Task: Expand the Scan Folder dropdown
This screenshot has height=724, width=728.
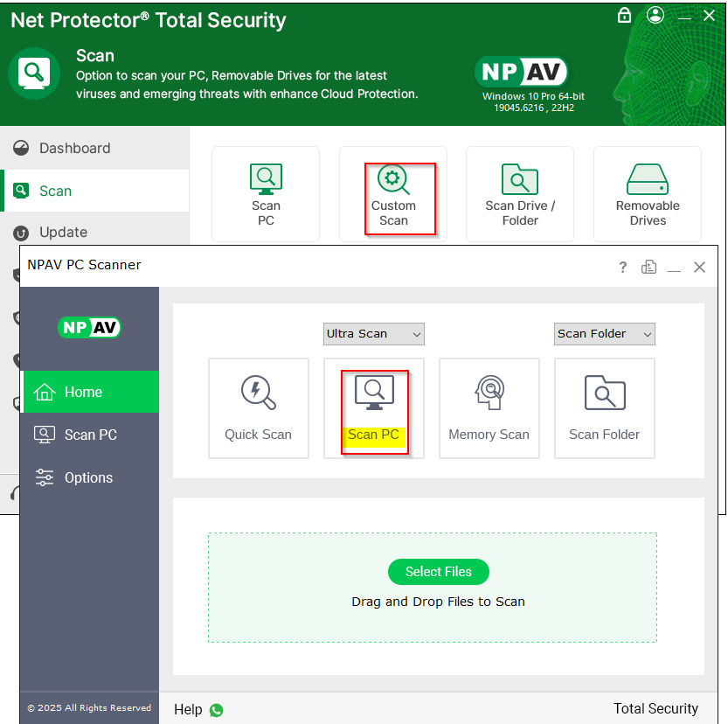Action: point(605,334)
